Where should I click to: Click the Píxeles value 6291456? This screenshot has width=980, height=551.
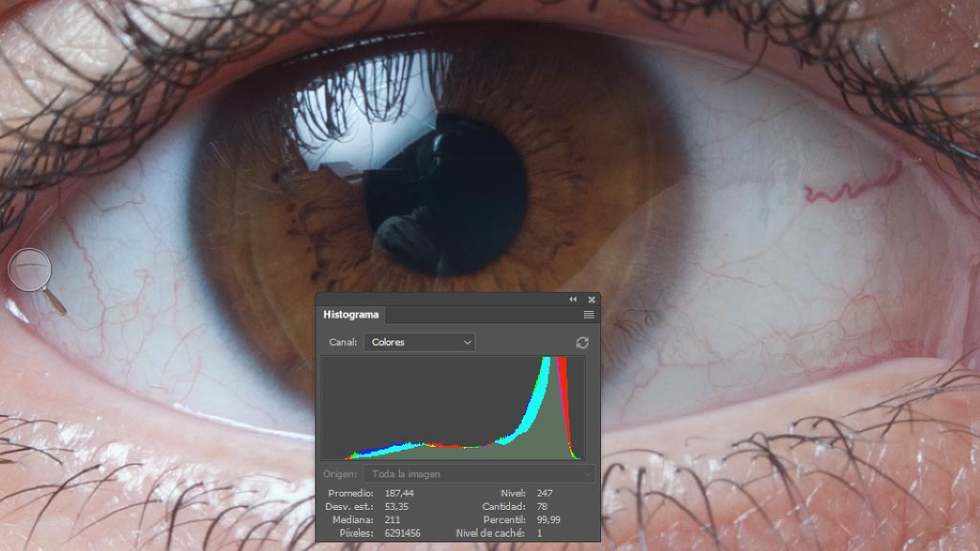click(x=403, y=534)
